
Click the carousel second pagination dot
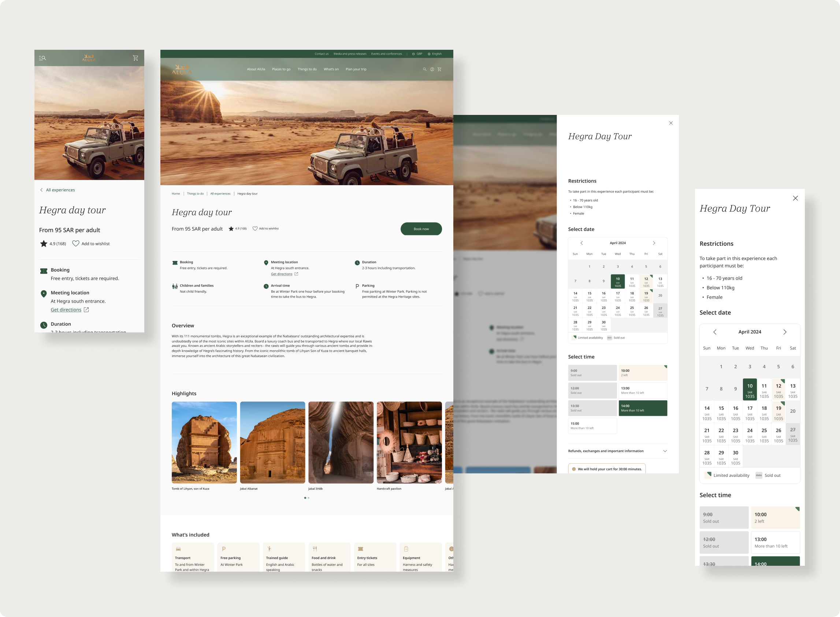pos(308,498)
